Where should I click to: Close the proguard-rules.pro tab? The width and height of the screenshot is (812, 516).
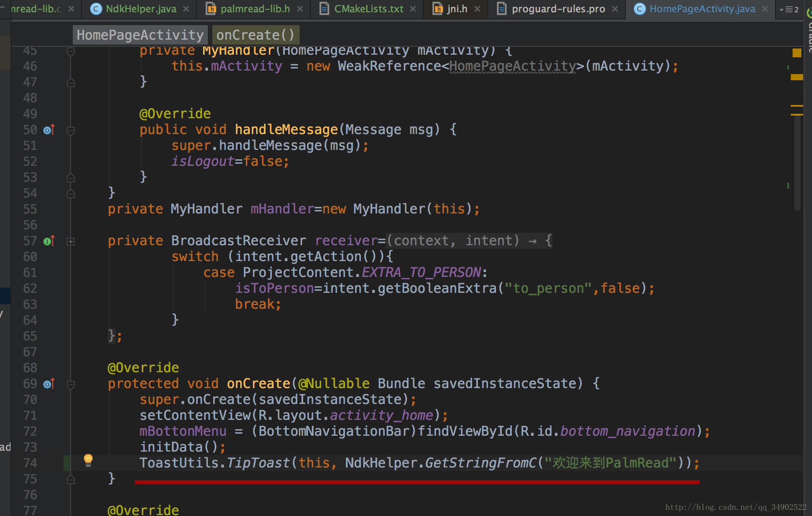click(615, 9)
